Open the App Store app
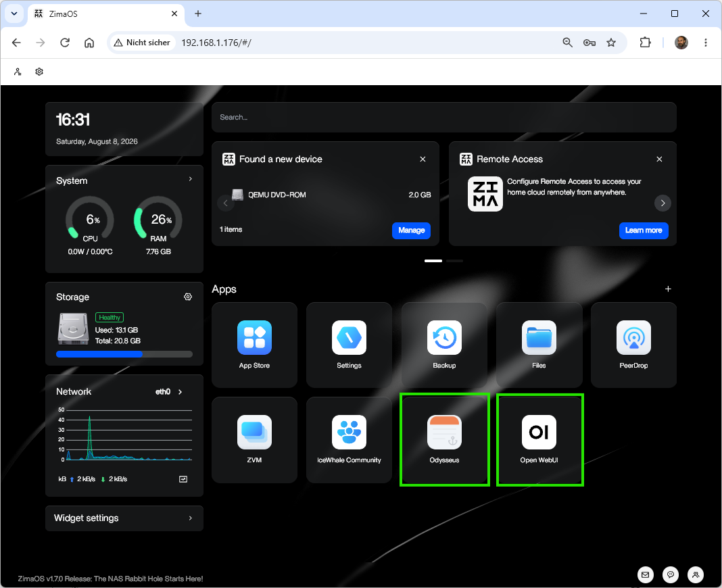This screenshot has width=722, height=588. tap(254, 345)
